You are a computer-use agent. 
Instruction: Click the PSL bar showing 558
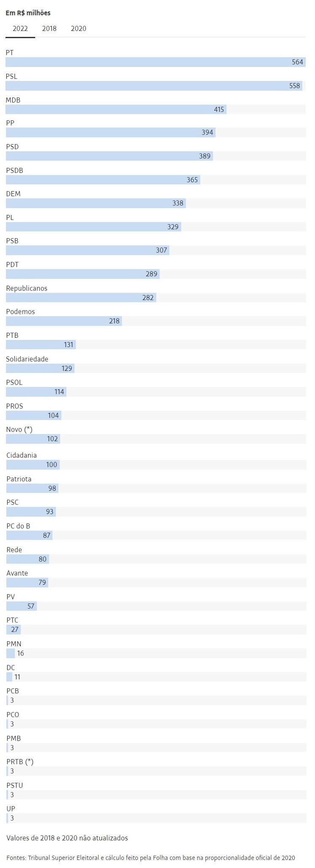[x=154, y=86]
